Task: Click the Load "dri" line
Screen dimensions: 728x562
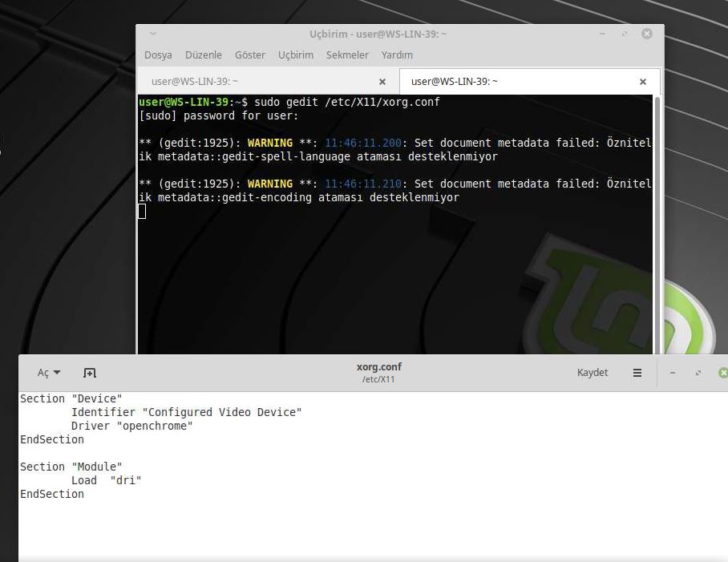Action: 107,480
